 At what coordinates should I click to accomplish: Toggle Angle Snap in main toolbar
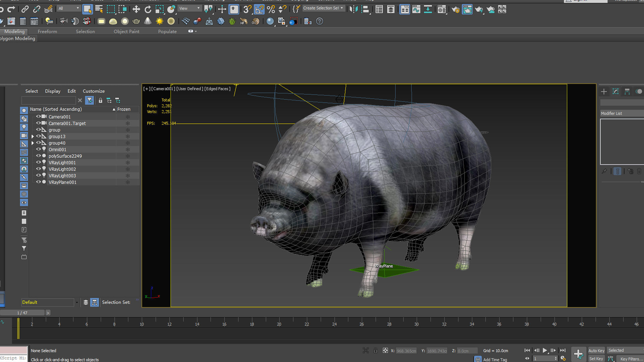pyautogui.click(x=259, y=9)
